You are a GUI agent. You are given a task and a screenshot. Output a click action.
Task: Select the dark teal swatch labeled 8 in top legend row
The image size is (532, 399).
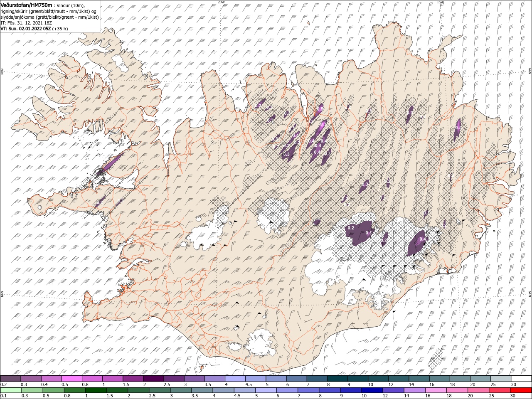click(x=337, y=379)
